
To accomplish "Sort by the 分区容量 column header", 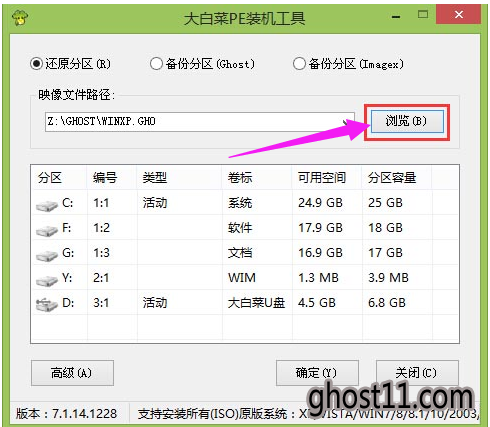I will [397, 178].
